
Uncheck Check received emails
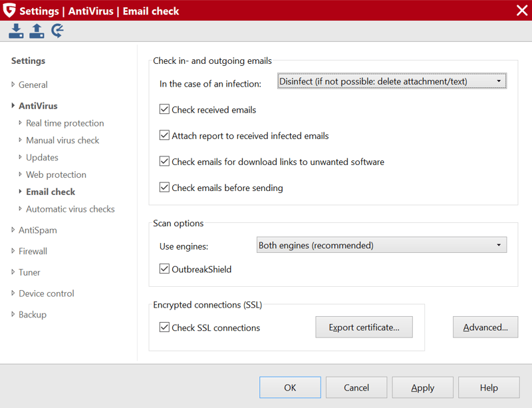click(164, 109)
